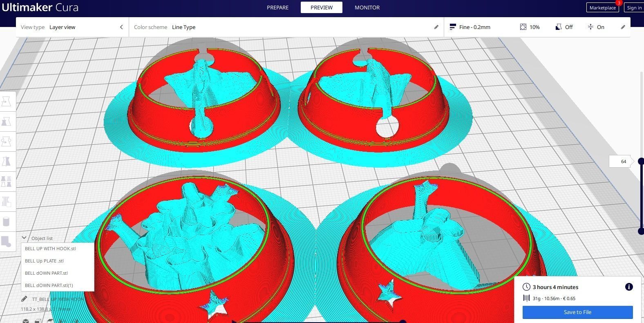Screen dimensions: 644x323
Task: Collapse the View type panel with the chevron
Action: 121,27
